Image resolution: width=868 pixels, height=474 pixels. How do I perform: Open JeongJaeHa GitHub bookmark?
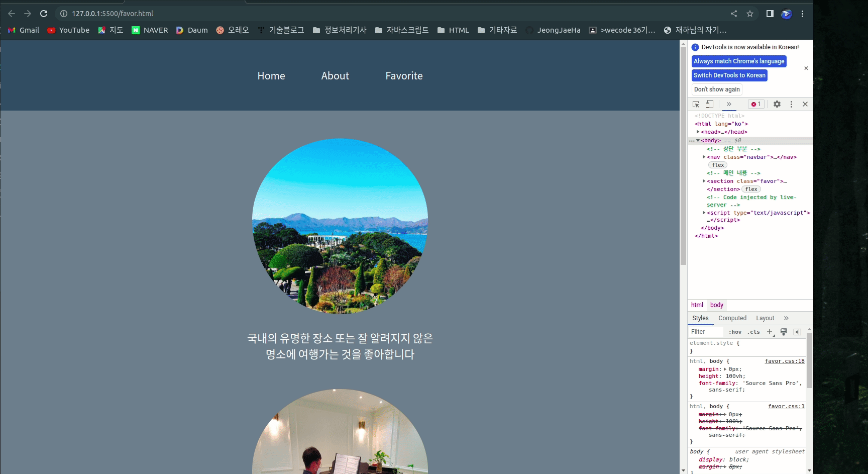tap(553, 30)
